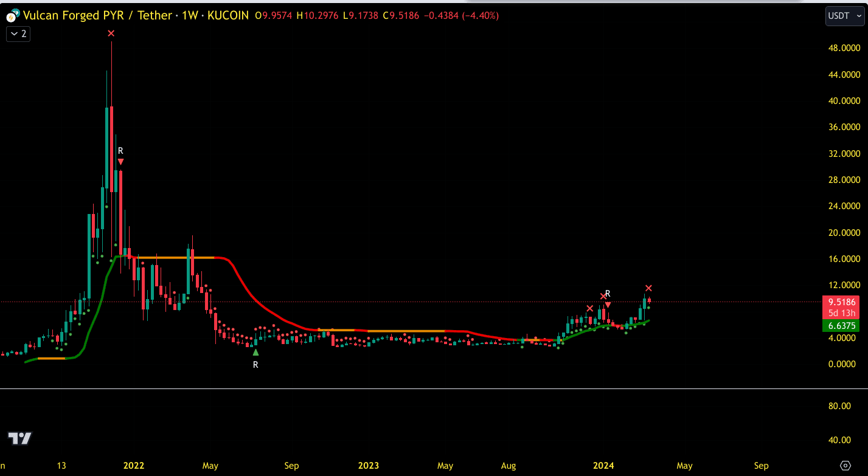Click the symbol title Vulcan Forged PYR / Tether
Viewport: 868px width, 476px height.
point(97,16)
